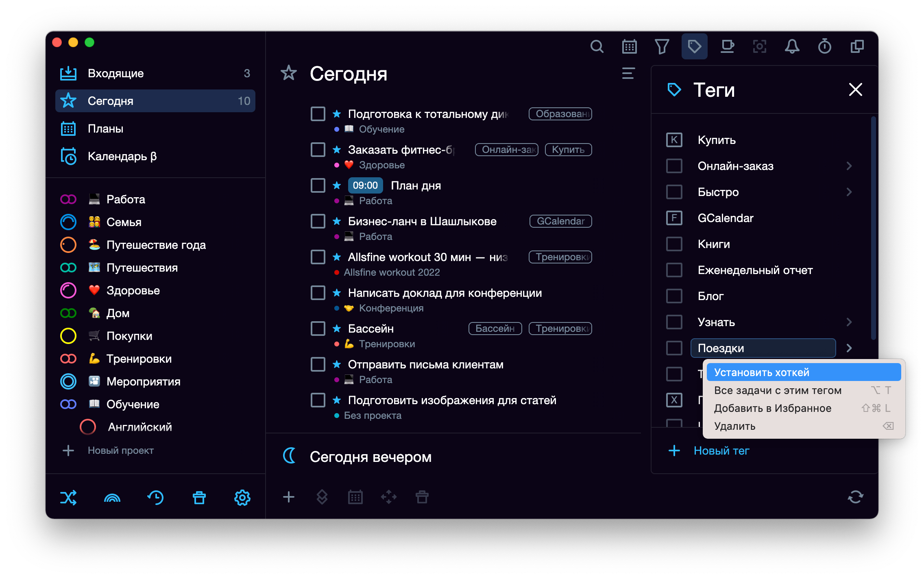Open the history clock icon
This screenshot has width=924, height=579.
coord(155,497)
